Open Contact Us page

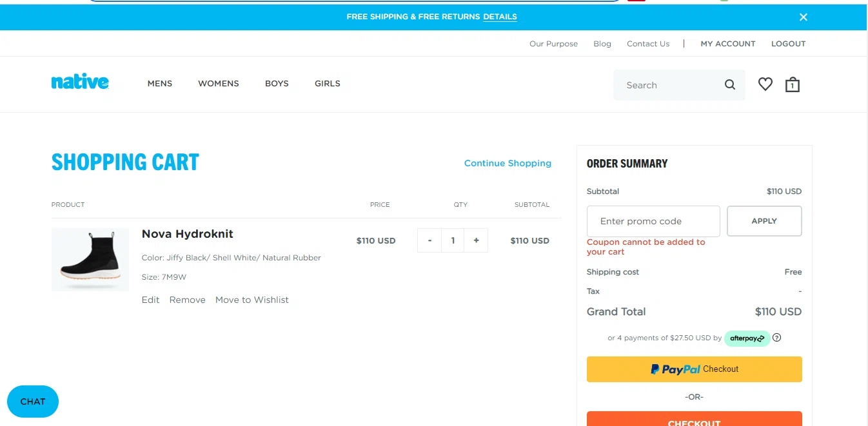(648, 44)
